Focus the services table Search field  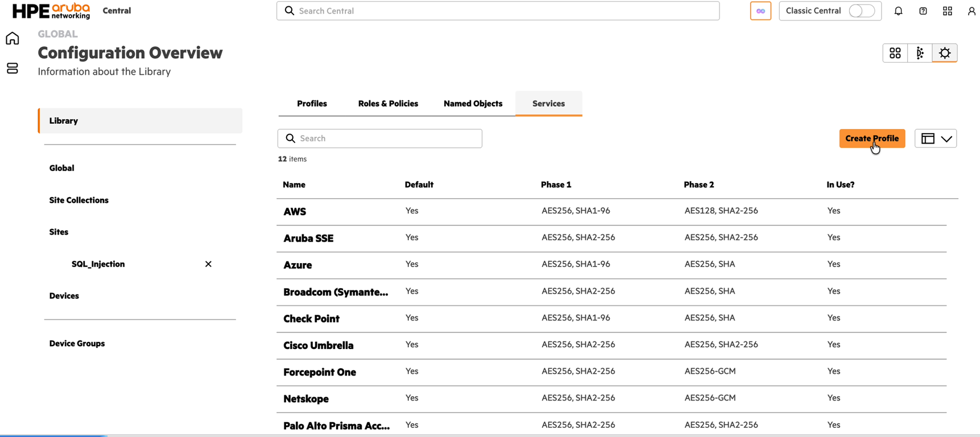(x=380, y=139)
